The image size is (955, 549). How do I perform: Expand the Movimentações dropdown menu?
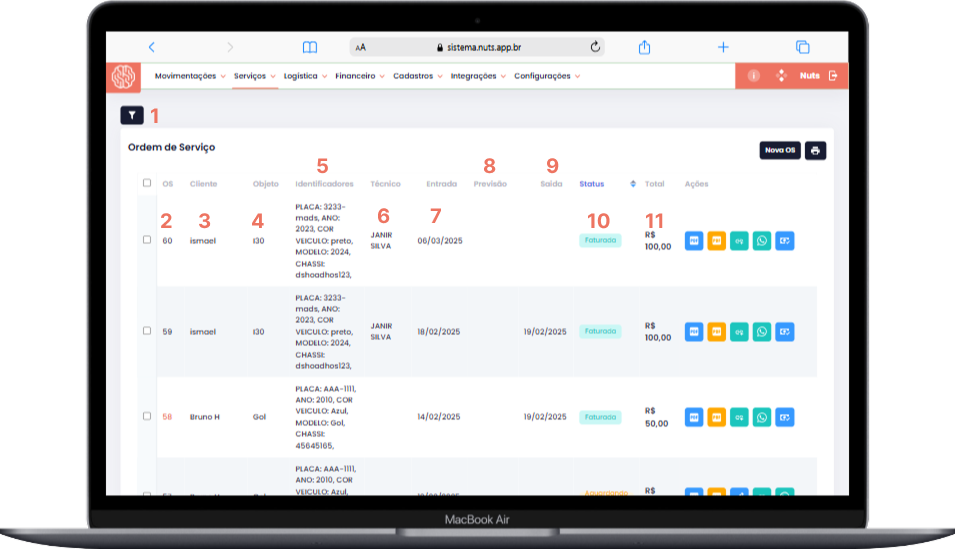coord(190,76)
